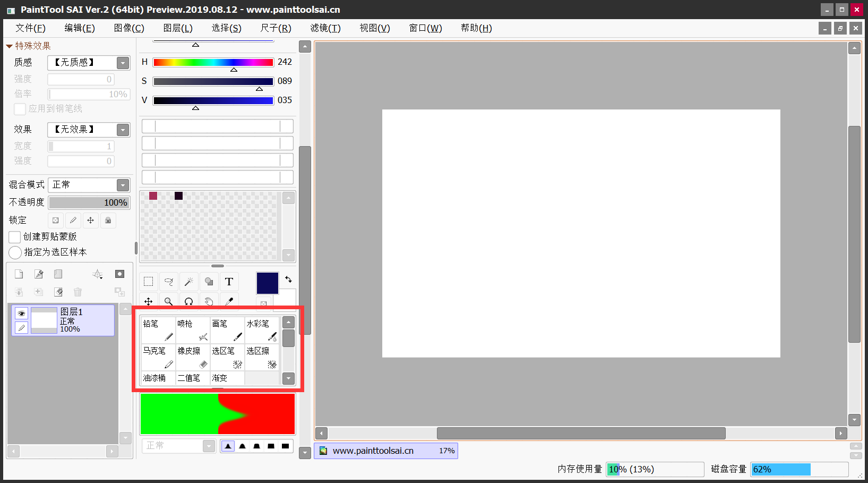Choose the 画笔 brush tool

tap(227, 330)
